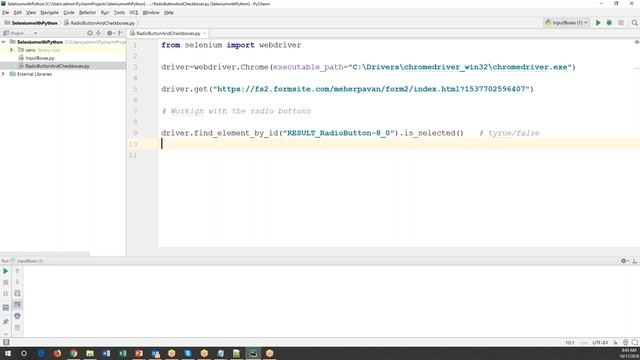Toggle soft-wrap in Run console
Image resolution: width=640 pixels, height=360 pixels.
point(17,293)
